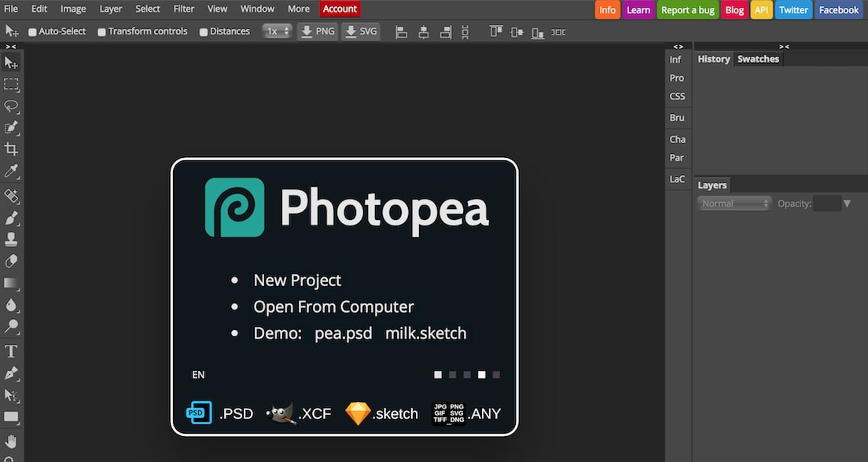The image size is (868, 462).
Task: Select the Move tool in left toolbar
Action: pos(11,63)
